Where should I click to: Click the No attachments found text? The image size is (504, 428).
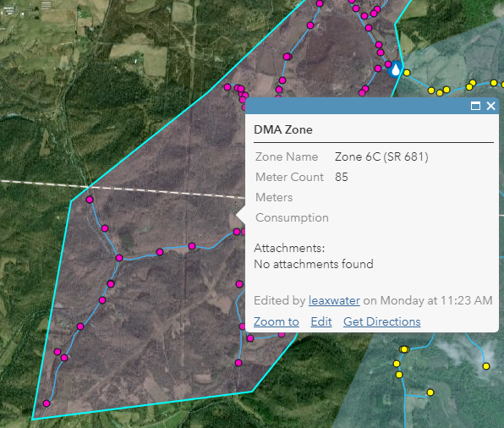314,264
